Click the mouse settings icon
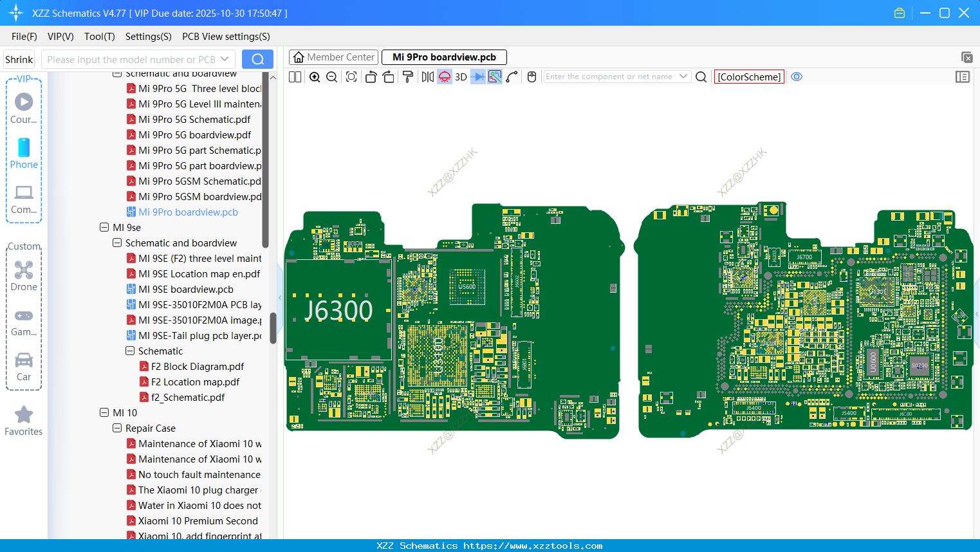 pos(532,77)
